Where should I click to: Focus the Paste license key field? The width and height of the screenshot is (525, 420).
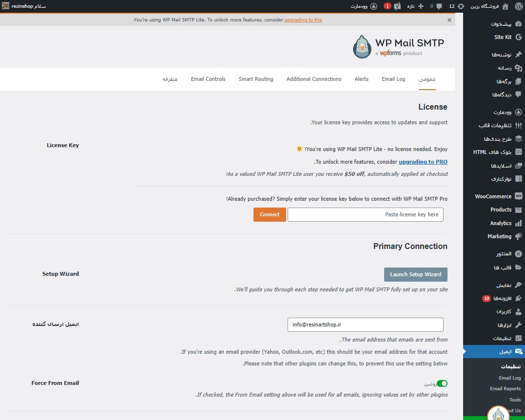365,214
